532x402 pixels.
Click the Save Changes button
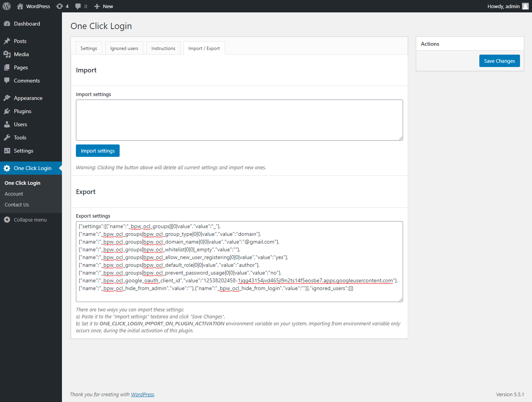(499, 61)
